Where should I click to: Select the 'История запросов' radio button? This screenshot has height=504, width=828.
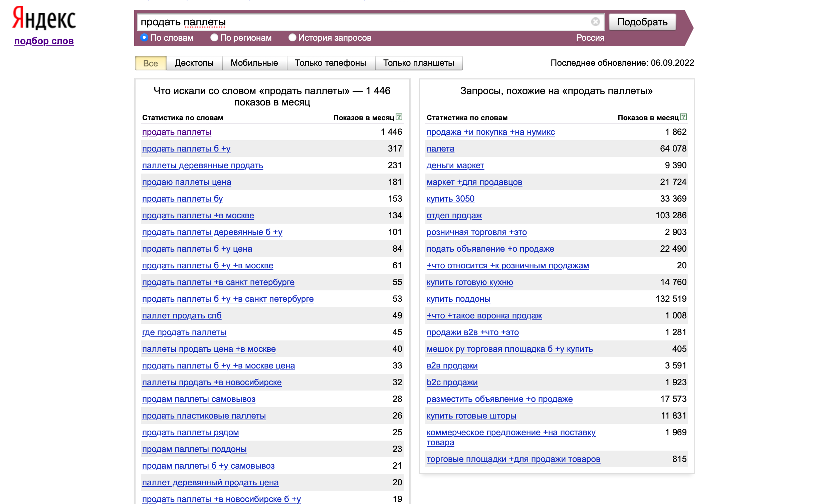click(292, 37)
